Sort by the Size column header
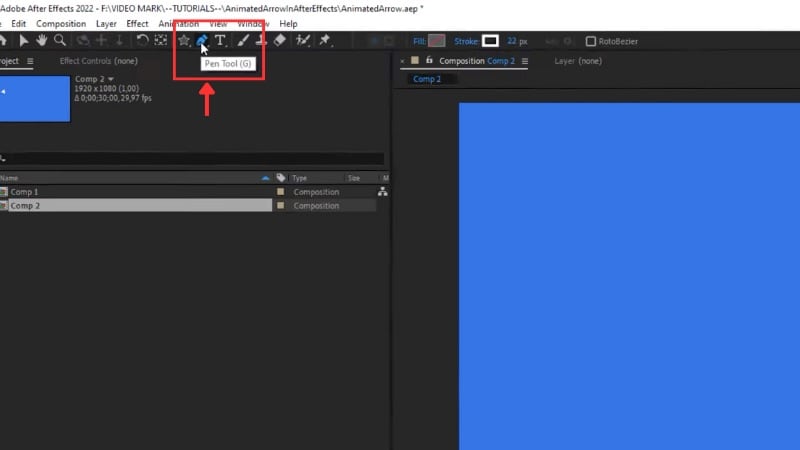The image size is (800, 450). coord(354,178)
